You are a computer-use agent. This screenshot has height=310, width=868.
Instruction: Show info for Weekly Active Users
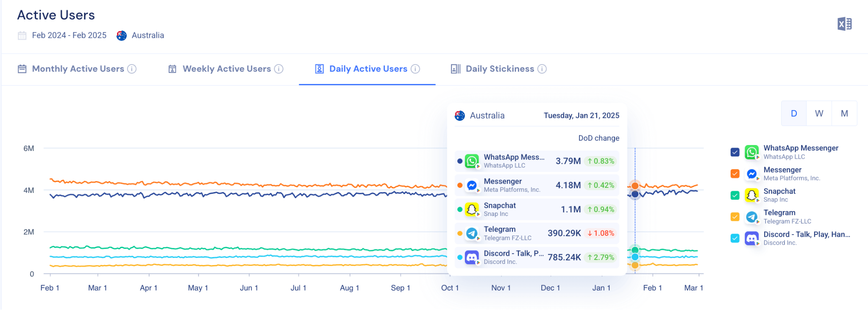tap(279, 69)
